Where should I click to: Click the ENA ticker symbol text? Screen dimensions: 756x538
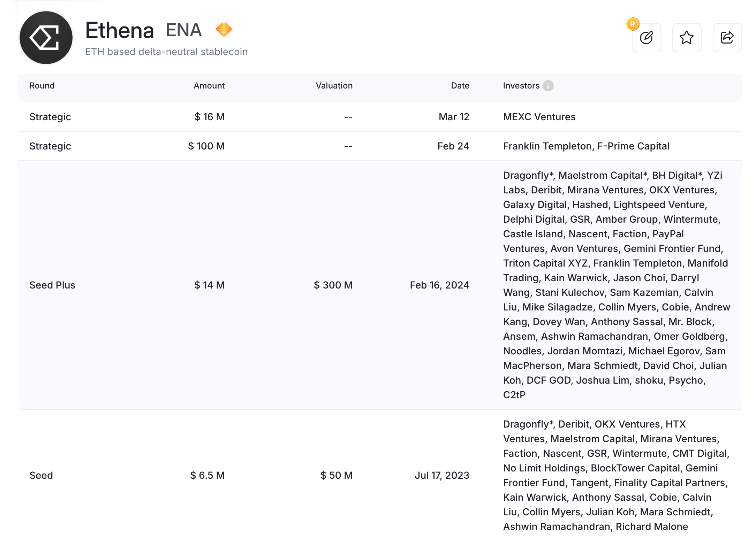click(x=184, y=30)
